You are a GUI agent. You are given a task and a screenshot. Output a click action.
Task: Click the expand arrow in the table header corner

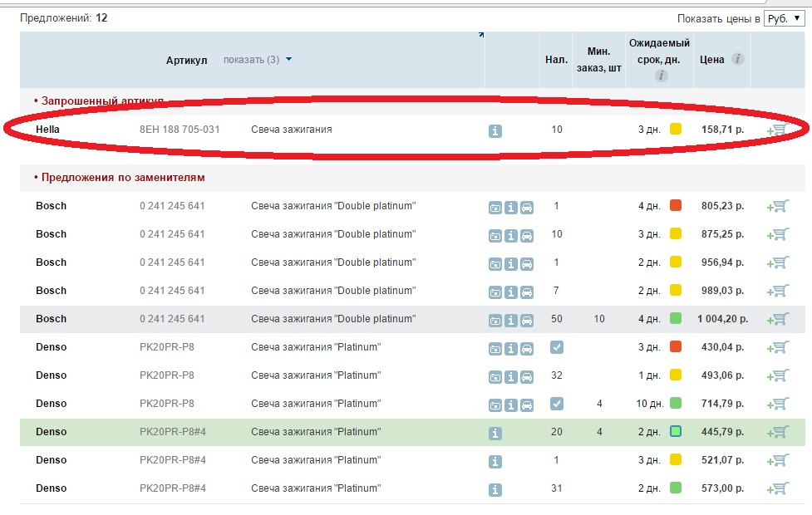[x=481, y=35]
